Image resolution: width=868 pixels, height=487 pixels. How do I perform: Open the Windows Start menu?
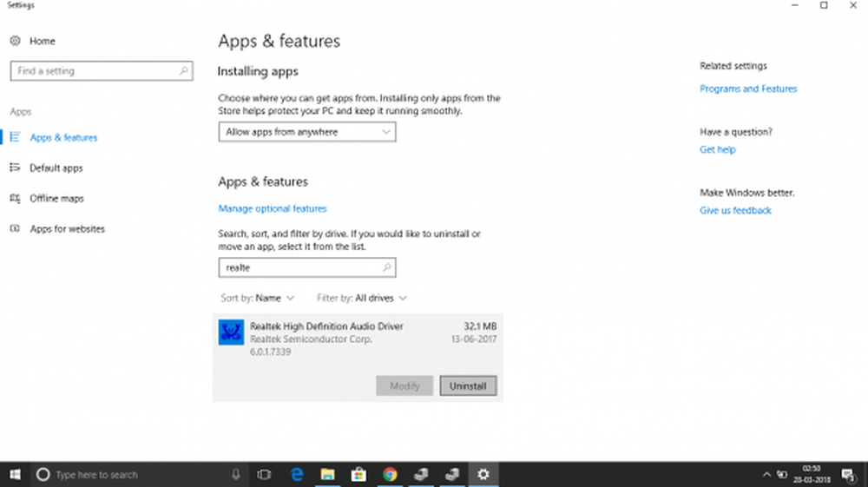click(15, 474)
